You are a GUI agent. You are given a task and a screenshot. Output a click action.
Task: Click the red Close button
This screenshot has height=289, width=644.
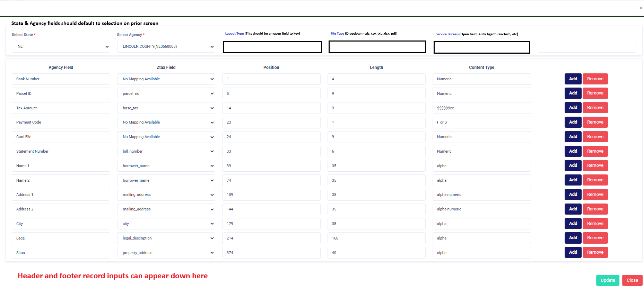(632, 280)
